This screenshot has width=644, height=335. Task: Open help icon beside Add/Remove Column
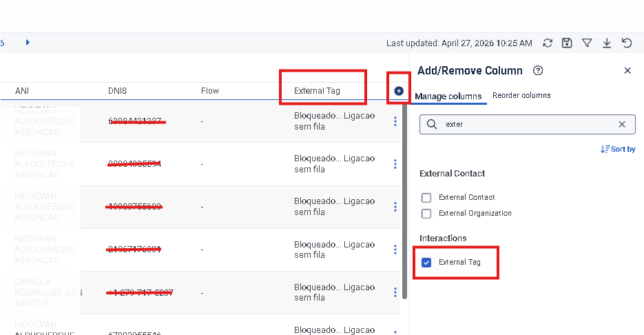(539, 70)
